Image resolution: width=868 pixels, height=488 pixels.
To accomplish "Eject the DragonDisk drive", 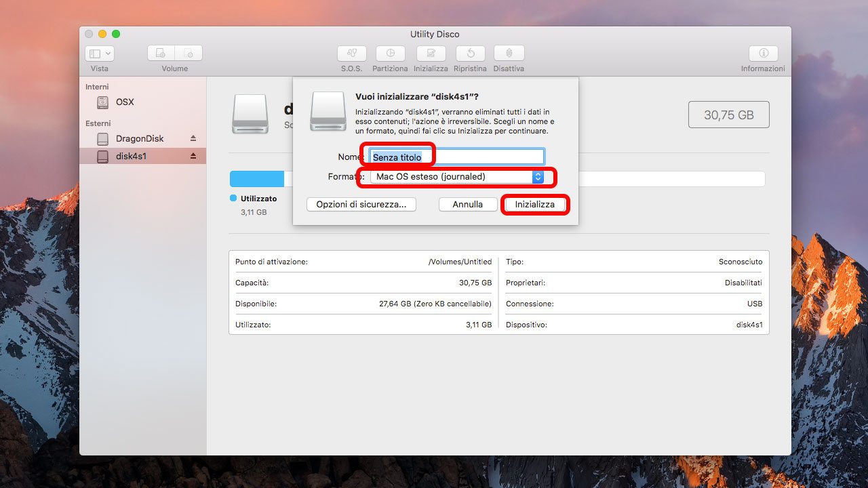I will click(193, 138).
